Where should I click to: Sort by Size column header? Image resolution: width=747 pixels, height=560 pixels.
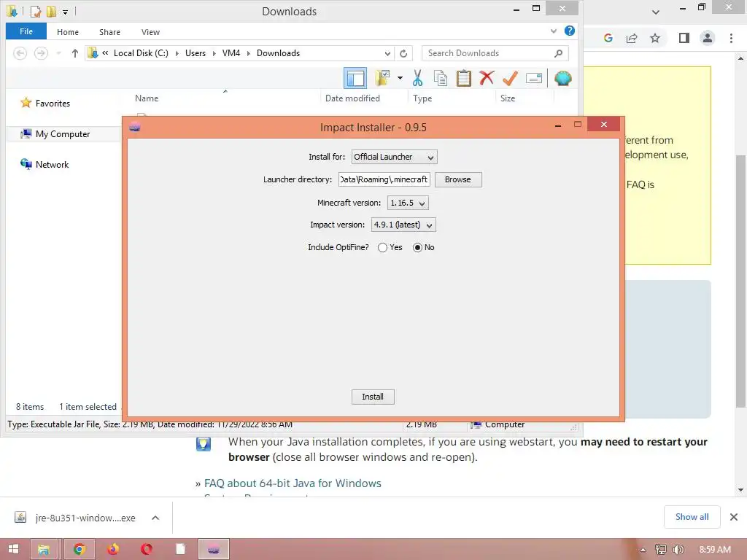pos(508,98)
